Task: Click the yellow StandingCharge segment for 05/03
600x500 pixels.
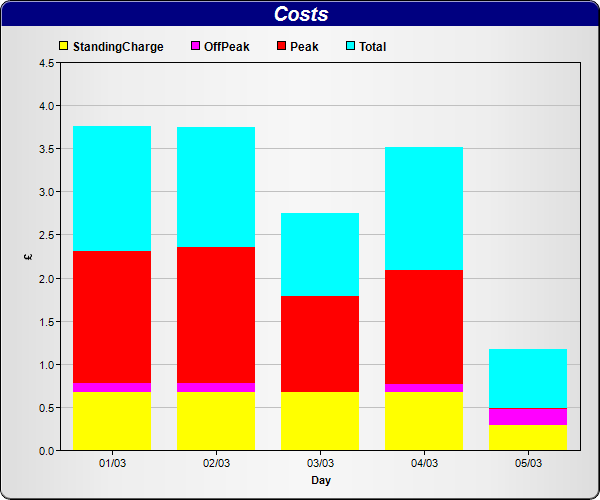Action: pyautogui.click(x=528, y=437)
